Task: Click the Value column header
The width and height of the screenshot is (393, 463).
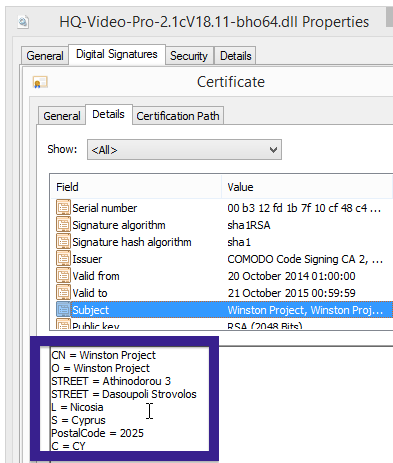Action: [x=307, y=187]
